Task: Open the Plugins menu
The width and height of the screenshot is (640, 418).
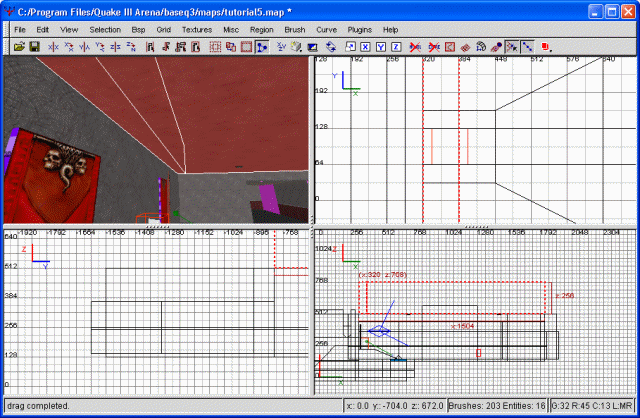Action: click(359, 30)
